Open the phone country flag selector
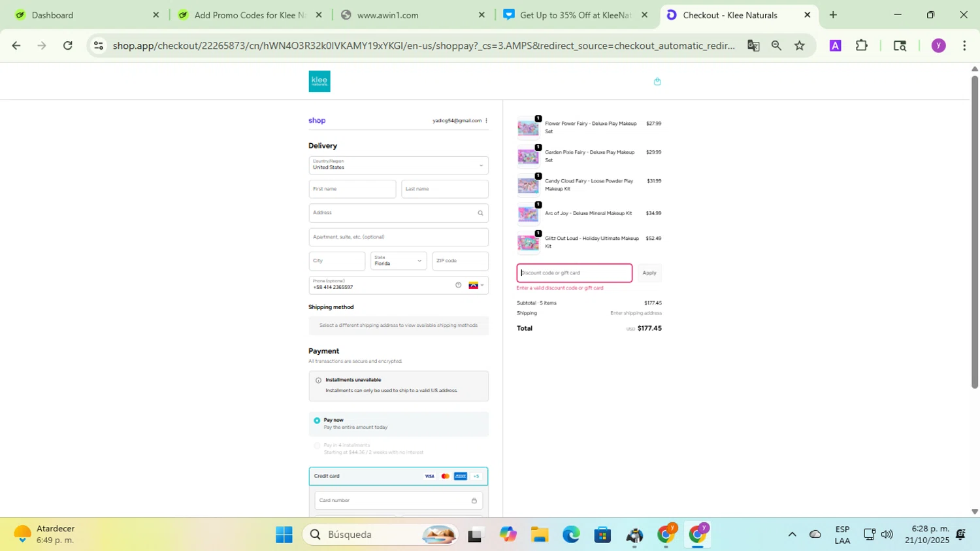This screenshot has width=980, height=551. click(x=476, y=286)
